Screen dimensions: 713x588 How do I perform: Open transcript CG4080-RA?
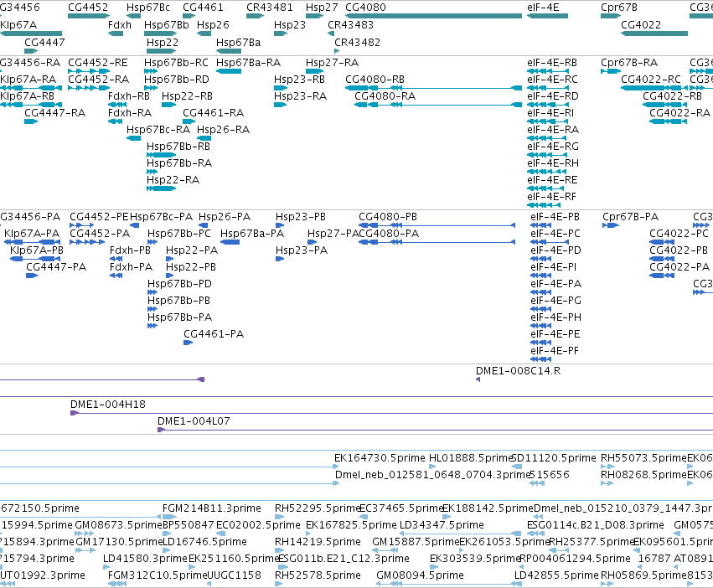pos(385,96)
